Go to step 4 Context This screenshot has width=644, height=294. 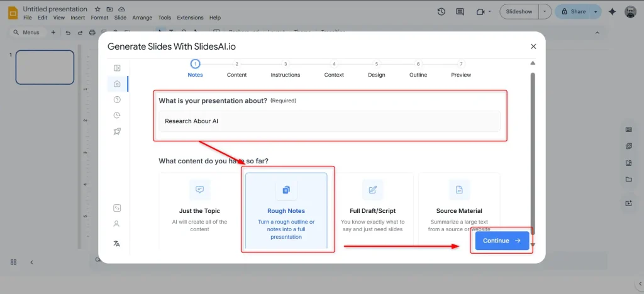pos(334,69)
